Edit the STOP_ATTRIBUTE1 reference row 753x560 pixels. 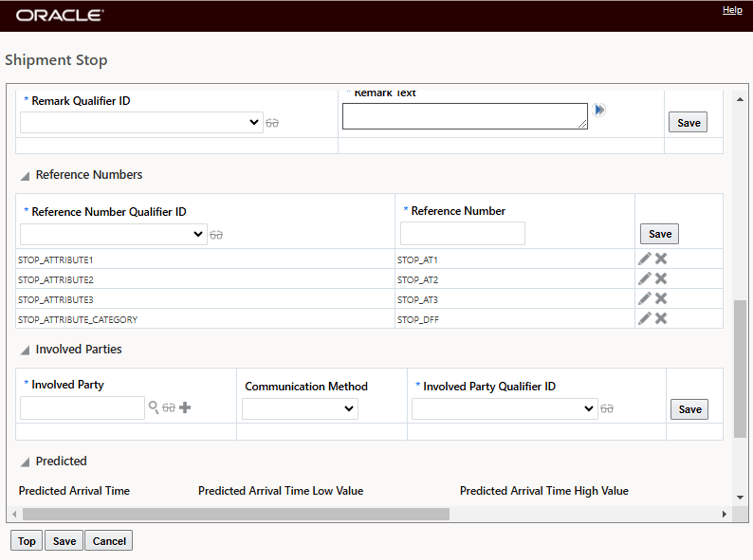(x=645, y=259)
